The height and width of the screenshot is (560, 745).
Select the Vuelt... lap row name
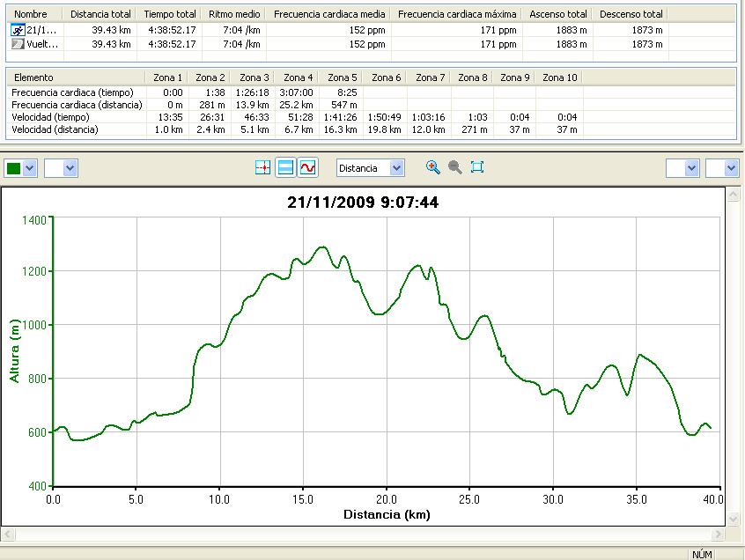(x=42, y=44)
